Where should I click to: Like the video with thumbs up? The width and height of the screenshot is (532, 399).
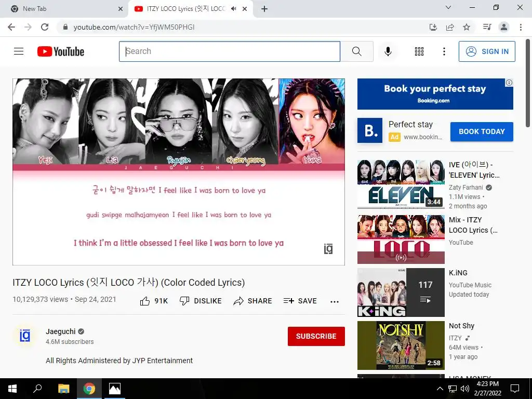click(154, 301)
